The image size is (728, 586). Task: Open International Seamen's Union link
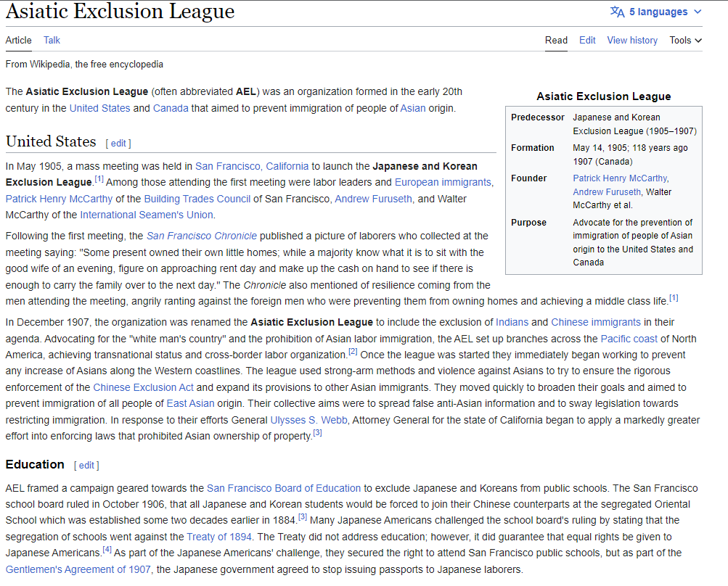147,215
